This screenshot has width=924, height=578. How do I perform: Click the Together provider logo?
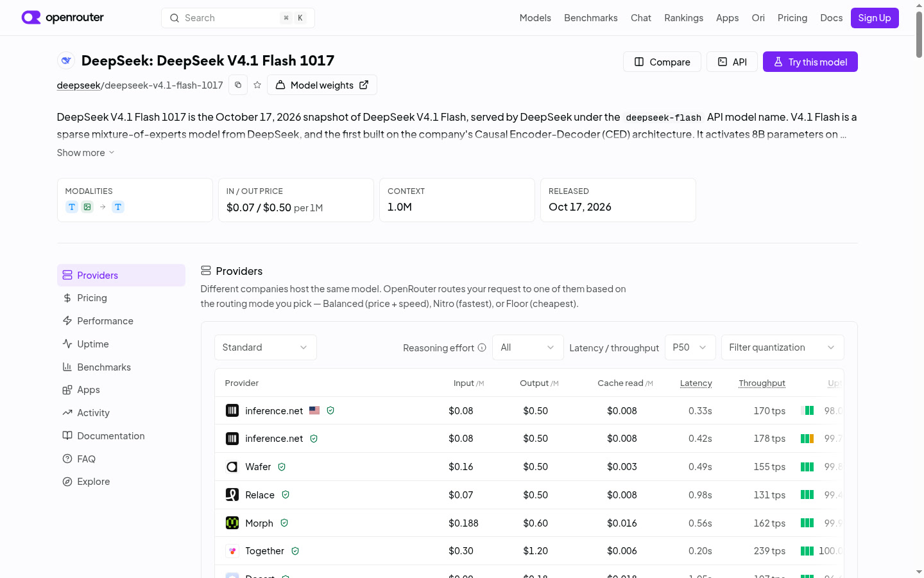[232, 551]
